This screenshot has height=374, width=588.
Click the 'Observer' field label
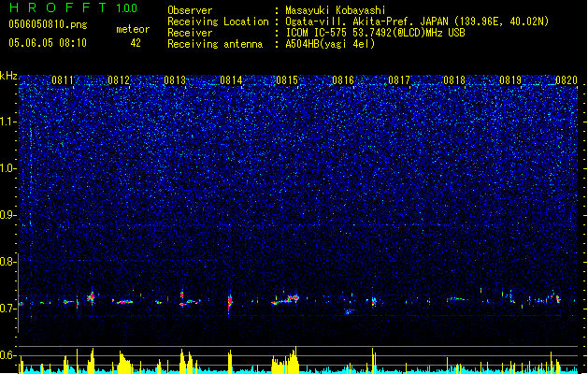click(x=190, y=10)
